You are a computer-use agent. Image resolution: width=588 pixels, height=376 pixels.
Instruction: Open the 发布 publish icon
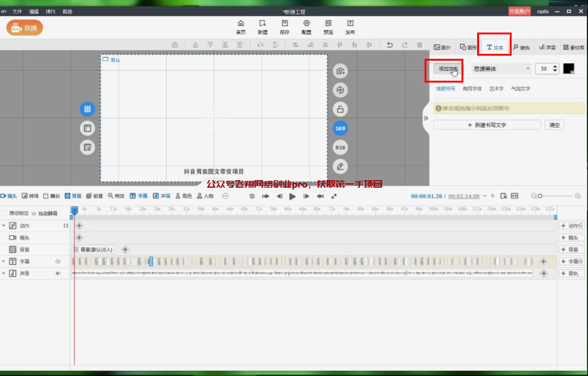[350, 26]
